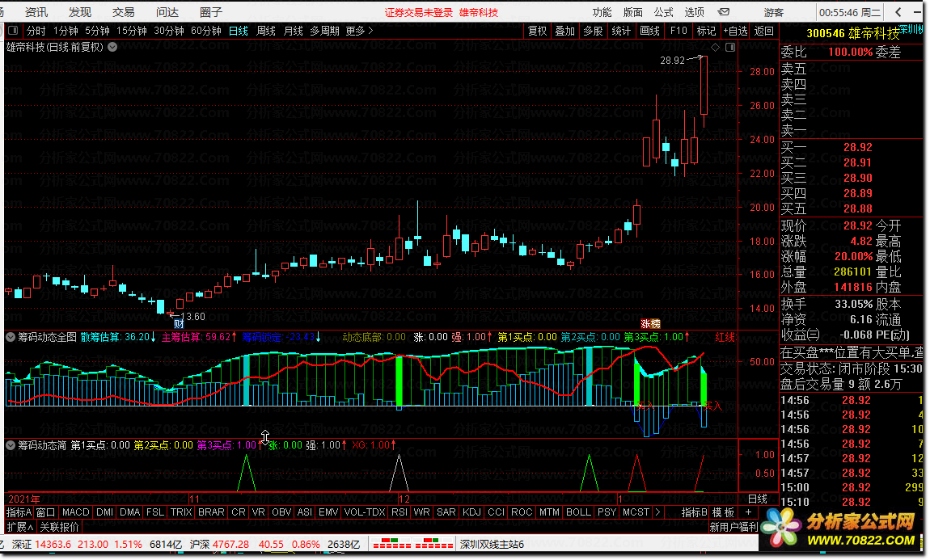The width and height of the screenshot is (930, 560).
Task: Click the 窗口 tab in indicator bar
Action: (x=45, y=512)
